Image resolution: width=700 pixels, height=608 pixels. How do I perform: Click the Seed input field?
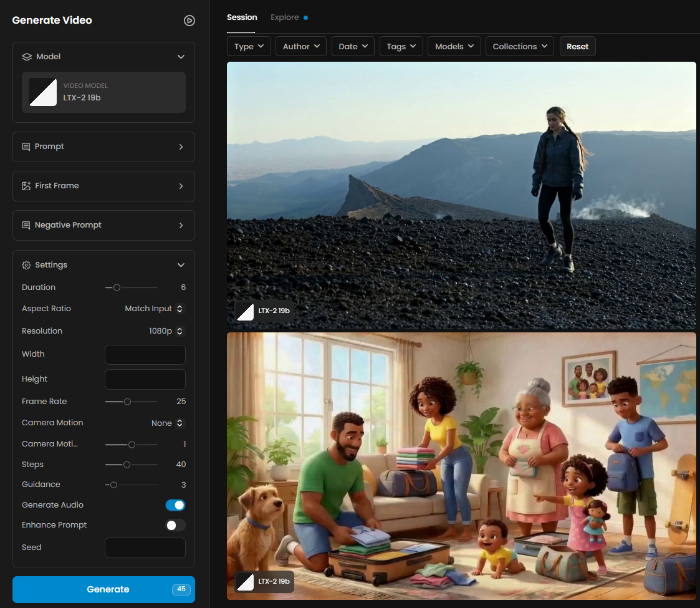145,548
